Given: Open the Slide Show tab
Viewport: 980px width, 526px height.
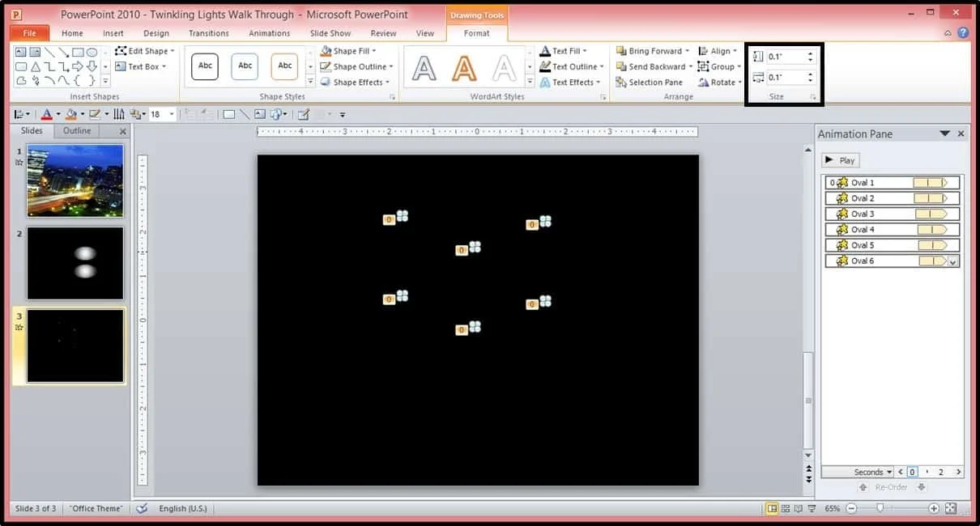Looking at the screenshot, I should point(330,33).
